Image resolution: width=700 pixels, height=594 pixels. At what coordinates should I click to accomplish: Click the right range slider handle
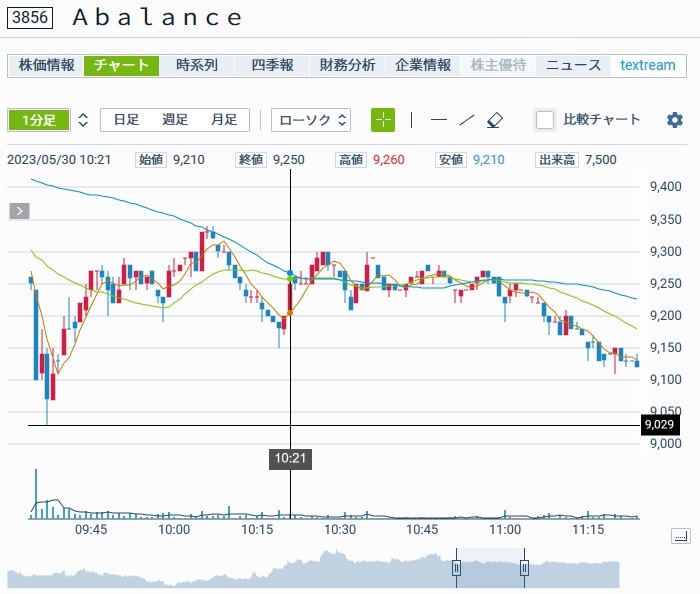(524, 568)
